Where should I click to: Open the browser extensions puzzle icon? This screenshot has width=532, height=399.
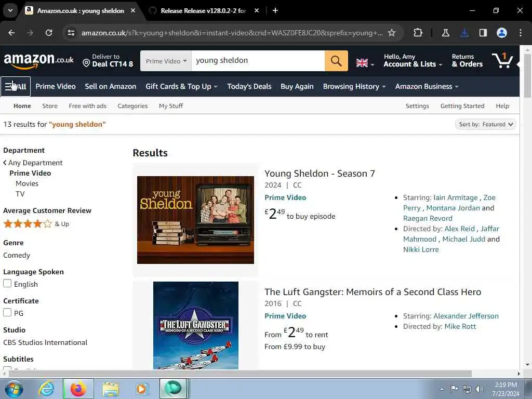tap(418, 33)
